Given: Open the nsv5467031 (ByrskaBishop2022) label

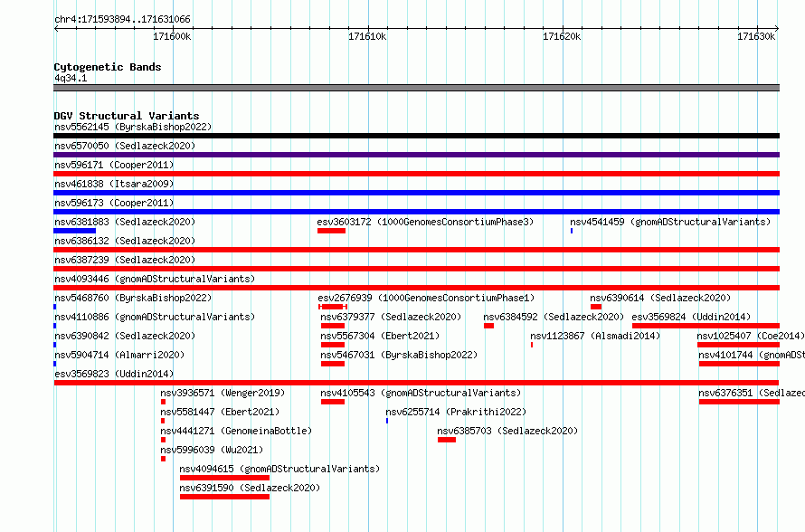Looking at the screenshot, I should [399, 355].
